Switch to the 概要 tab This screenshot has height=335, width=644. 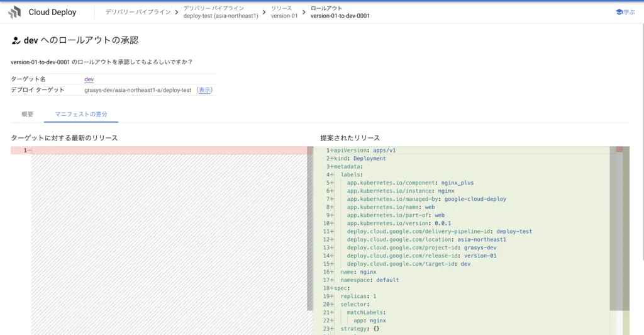tap(28, 114)
